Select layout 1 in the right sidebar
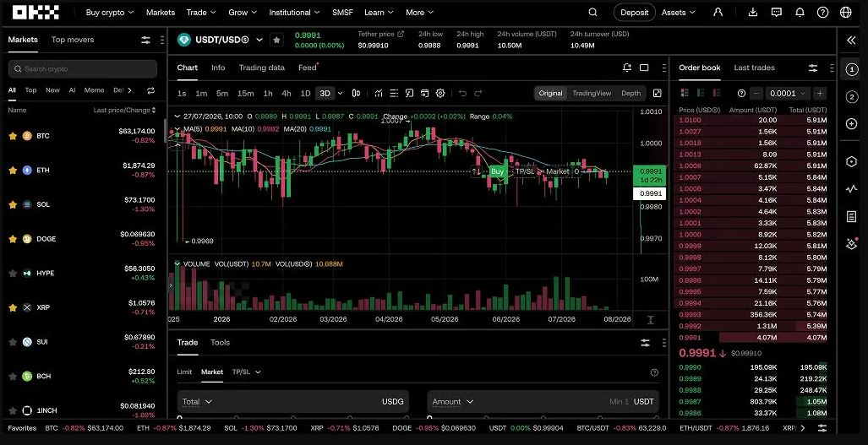The height and width of the screenshot is (445, 868). click(851, 69)
